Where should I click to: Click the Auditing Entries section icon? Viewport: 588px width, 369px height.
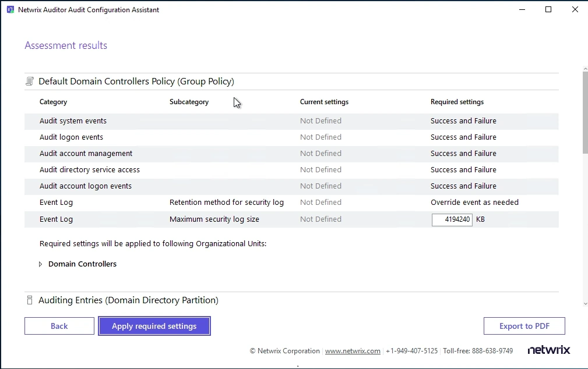[x=30, y=300]
